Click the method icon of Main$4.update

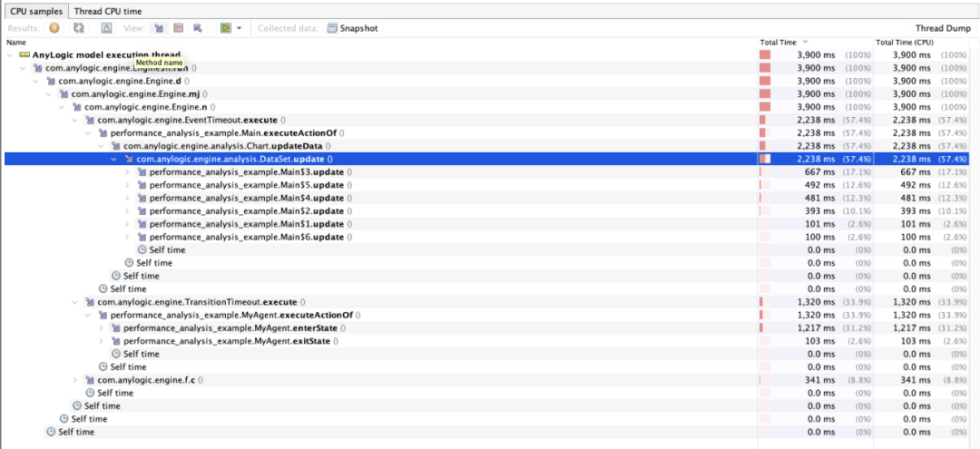(x=142, y=198)
